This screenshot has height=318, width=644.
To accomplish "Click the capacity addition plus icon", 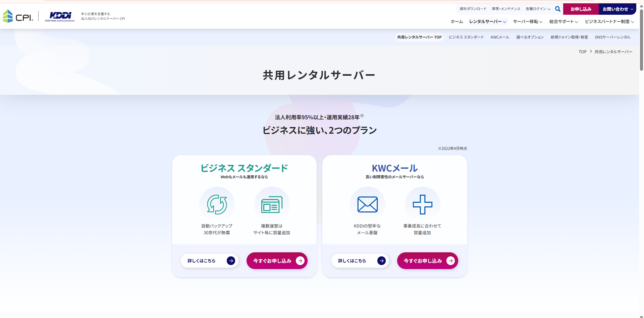I will point(422,204).
